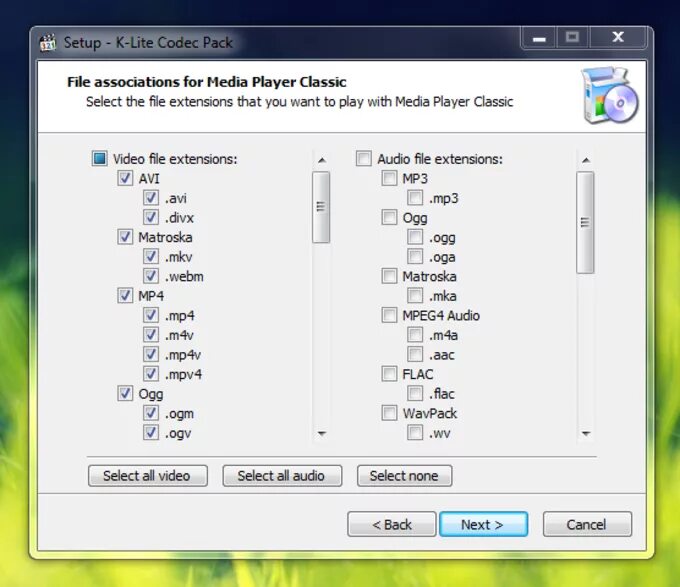Screen dimensions: 680x587
Task: Click the audio list scroll up arrow
Action: tap(585, 160)
